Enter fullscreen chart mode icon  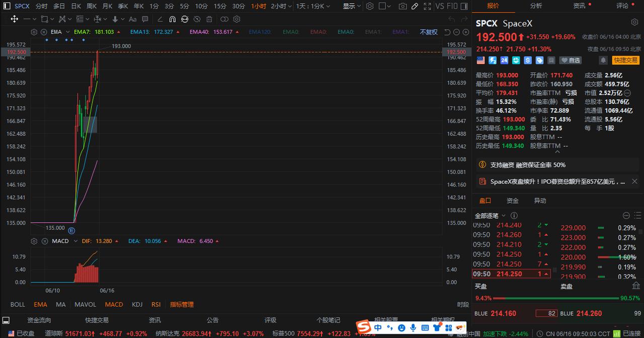point(427,6)
